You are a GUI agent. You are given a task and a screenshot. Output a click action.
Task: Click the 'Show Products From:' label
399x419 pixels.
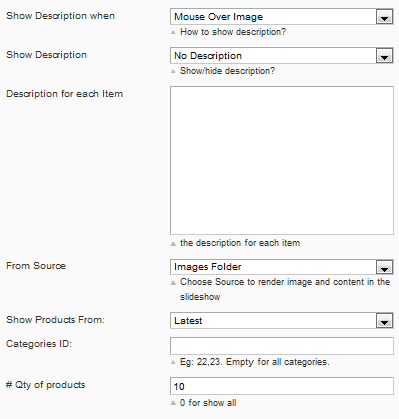click(x=55, y=320)
